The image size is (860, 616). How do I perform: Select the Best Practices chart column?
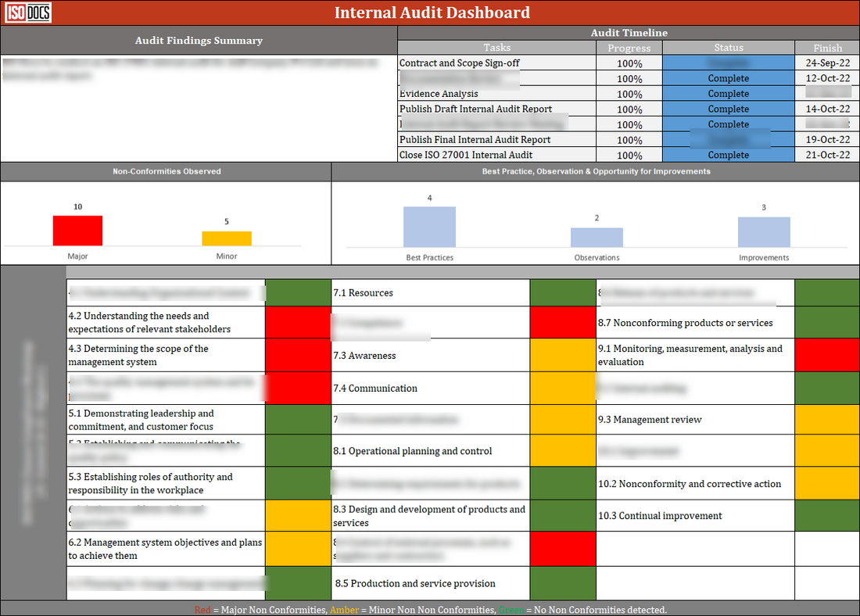pos(429,225)
